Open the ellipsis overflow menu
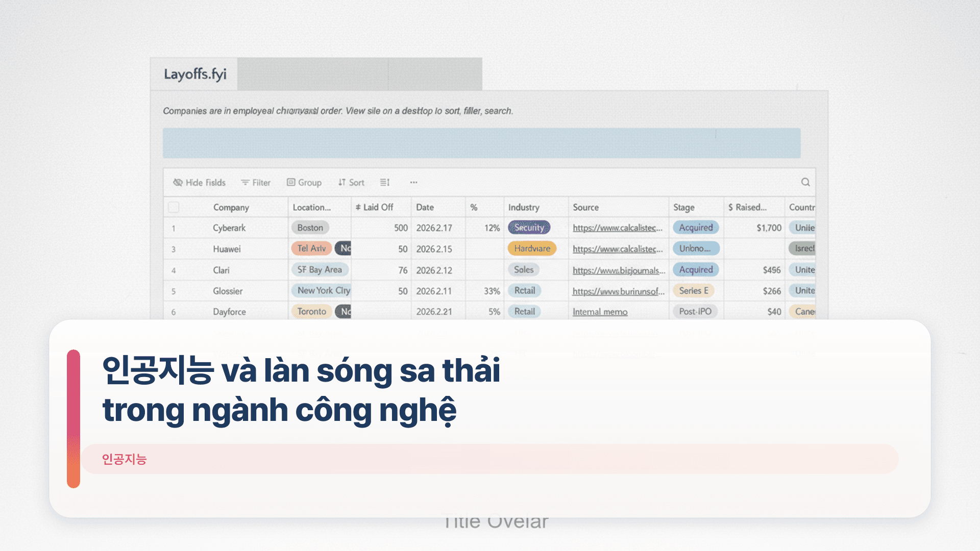The width and height of the screenshot is (980, 551). (x=413, y=182)
